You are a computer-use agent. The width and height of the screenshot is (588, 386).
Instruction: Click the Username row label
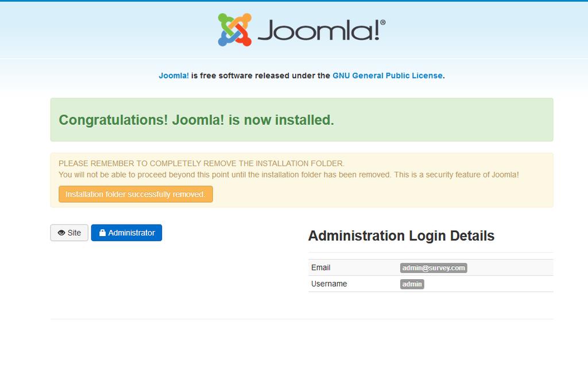point(329,284)
